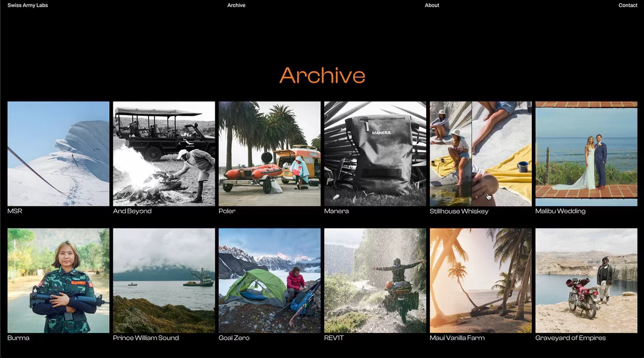Click the Prince William Sound title
The height and width of the screenshot is (358, 644).
point(146,338)
